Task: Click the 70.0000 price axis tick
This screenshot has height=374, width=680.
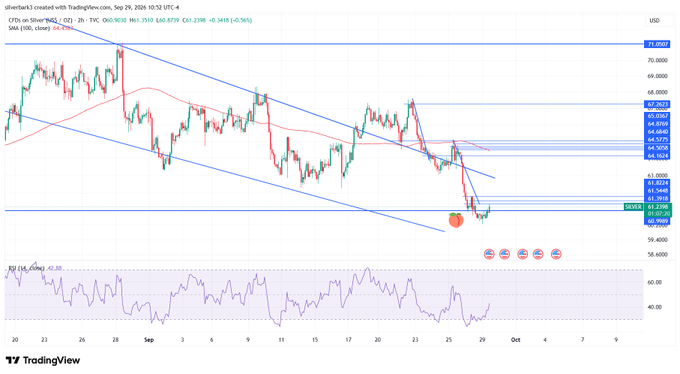Action: tap(657, 60)
